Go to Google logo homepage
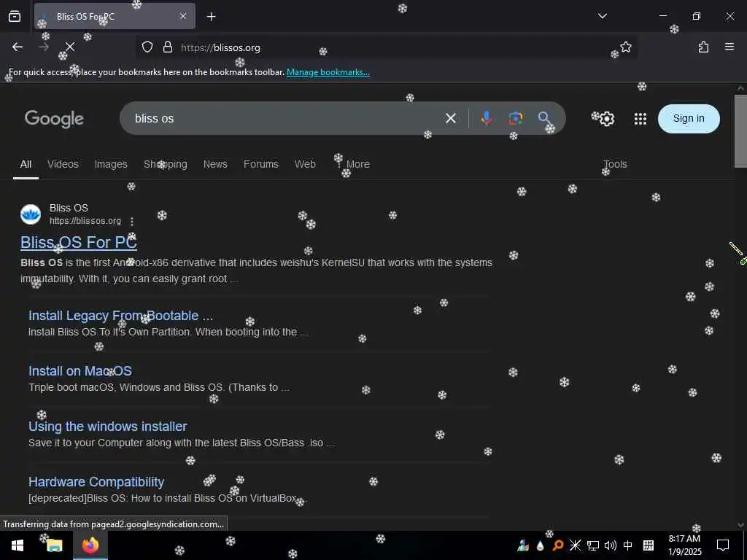This screenshot has width=747, height=560. point(54,119)
